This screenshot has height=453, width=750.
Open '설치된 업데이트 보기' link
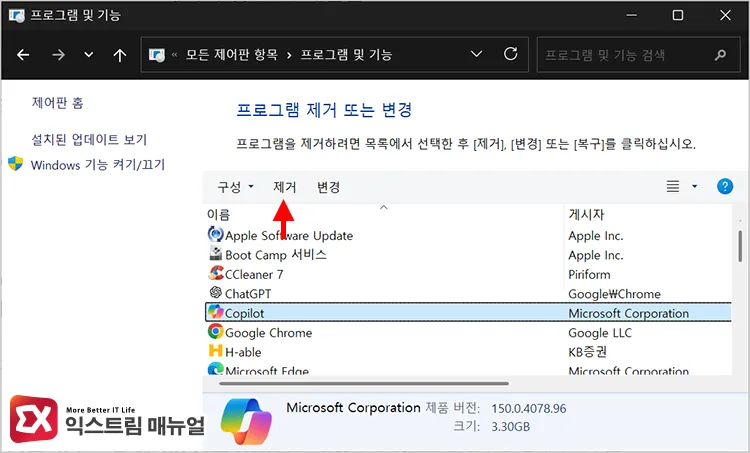pos(89,139)
